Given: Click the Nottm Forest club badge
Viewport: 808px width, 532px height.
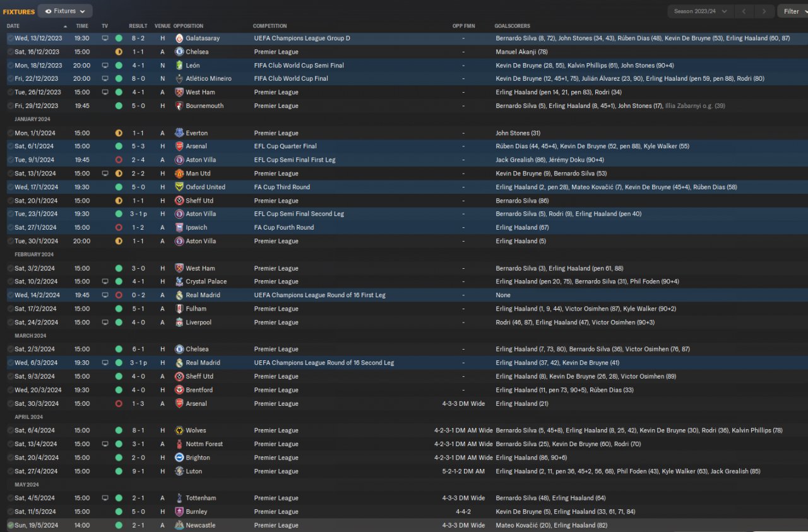Looking at the screenshot, I should pos(179,444).
